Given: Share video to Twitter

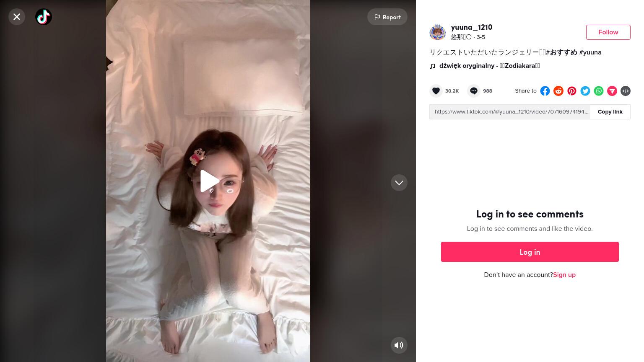Looking at the screenshot, I should pyautogui.click(x=585, y=91).
